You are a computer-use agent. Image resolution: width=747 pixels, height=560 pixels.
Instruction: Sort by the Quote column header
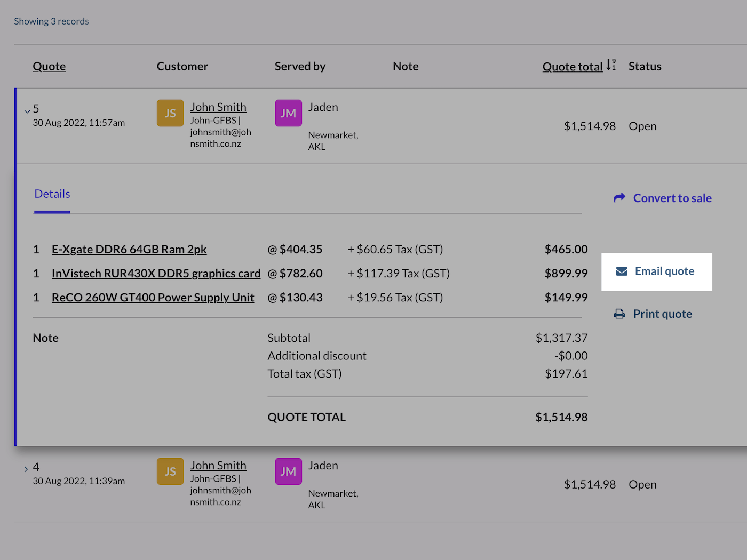tap(49, 66)
